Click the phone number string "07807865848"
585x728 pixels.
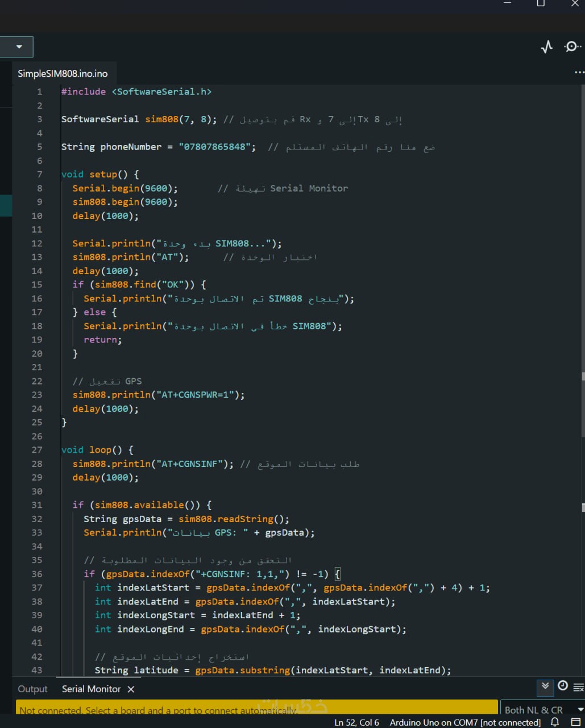tap(214, 147)
